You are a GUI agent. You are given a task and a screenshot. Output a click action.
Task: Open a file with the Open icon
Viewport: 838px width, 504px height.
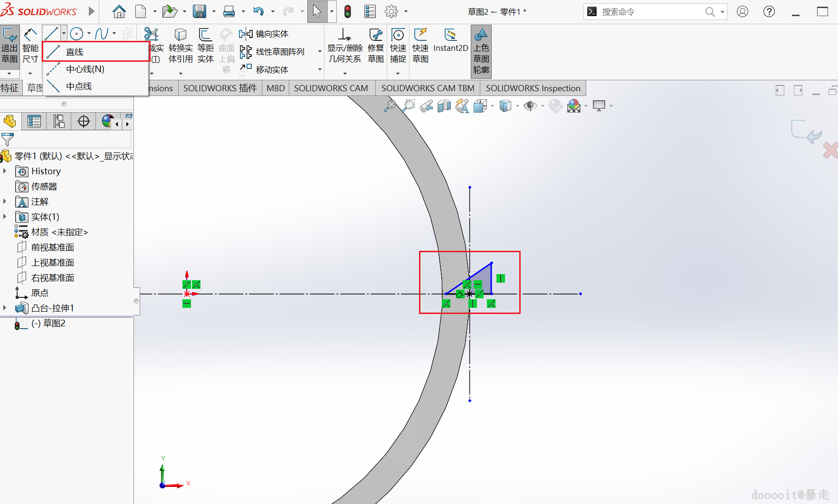click(170, 11)
